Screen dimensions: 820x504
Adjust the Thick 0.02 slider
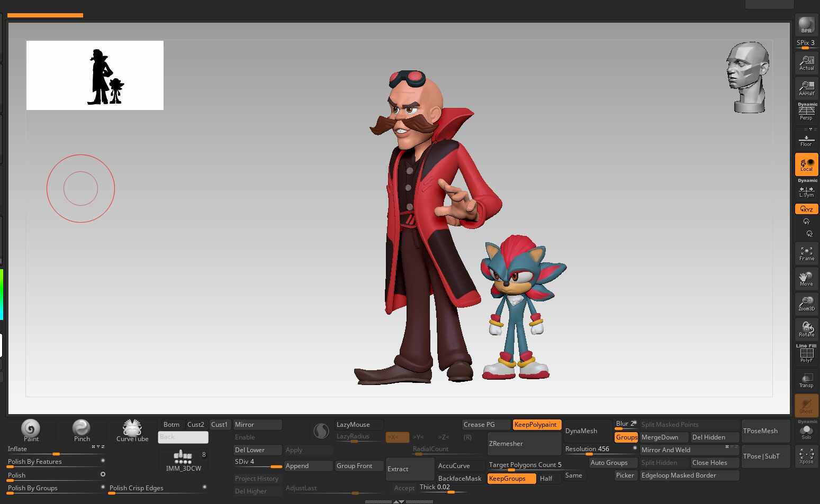click(x=443, y=488)
